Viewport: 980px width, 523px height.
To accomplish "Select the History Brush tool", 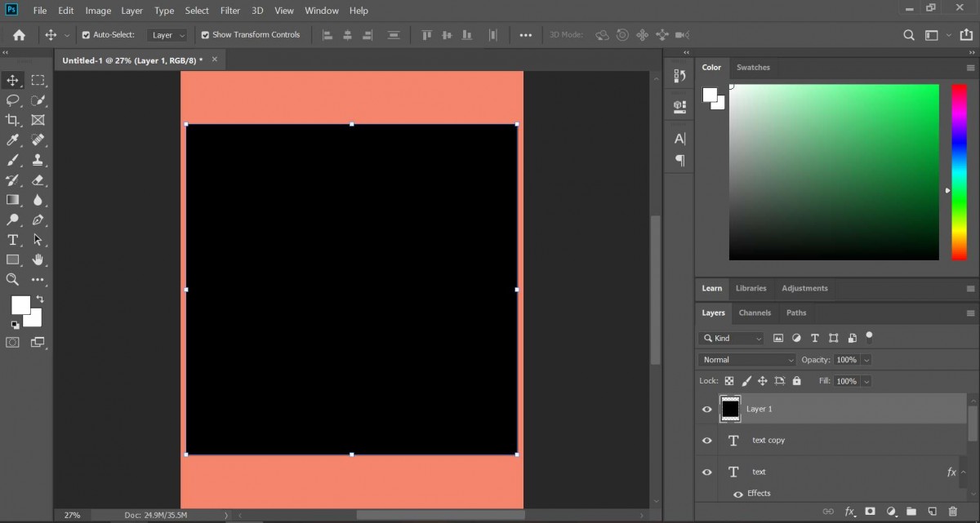I will tap(13, 180).
